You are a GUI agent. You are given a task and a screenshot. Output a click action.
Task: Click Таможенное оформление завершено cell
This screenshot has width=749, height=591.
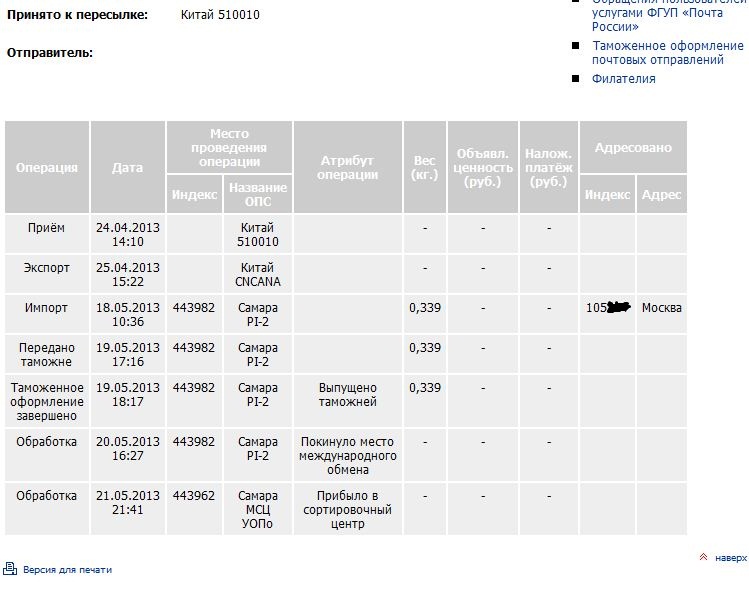(47, 401)
